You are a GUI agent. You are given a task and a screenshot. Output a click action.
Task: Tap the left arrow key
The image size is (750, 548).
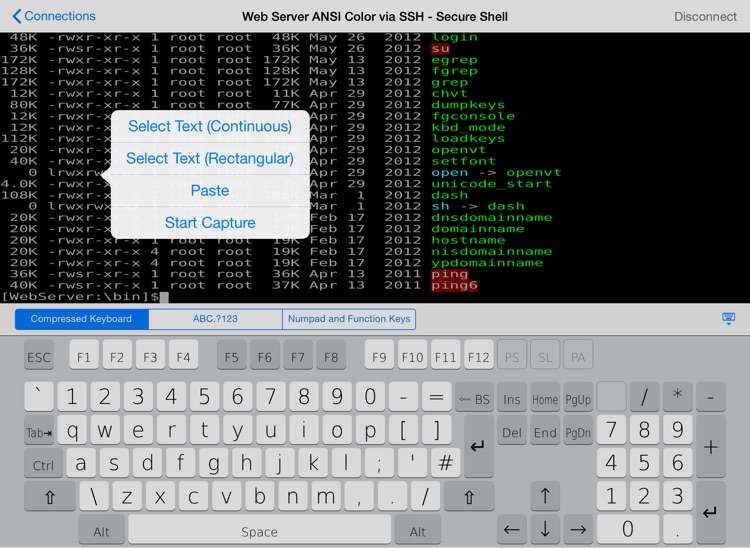point(512,529)
